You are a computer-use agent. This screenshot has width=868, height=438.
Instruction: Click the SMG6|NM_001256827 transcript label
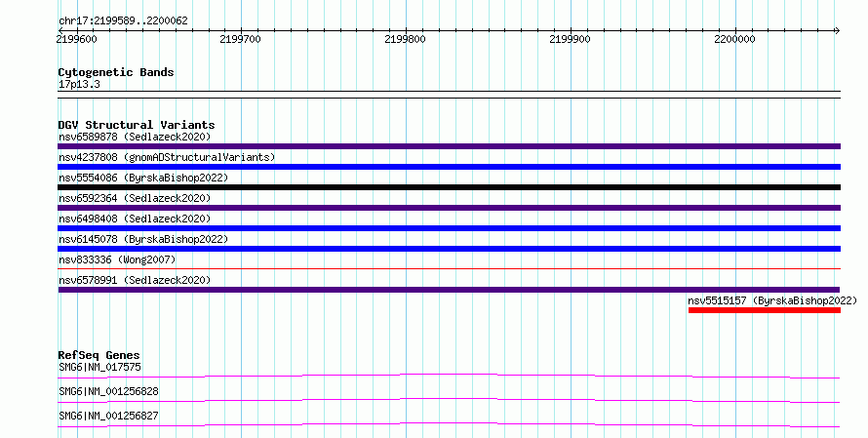(x=108, y=416)
